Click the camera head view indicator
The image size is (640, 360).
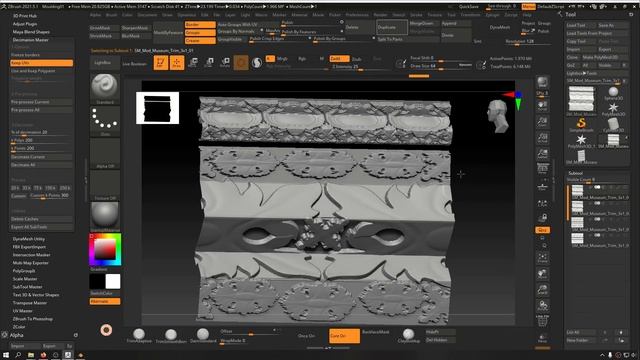coord(498,117)
